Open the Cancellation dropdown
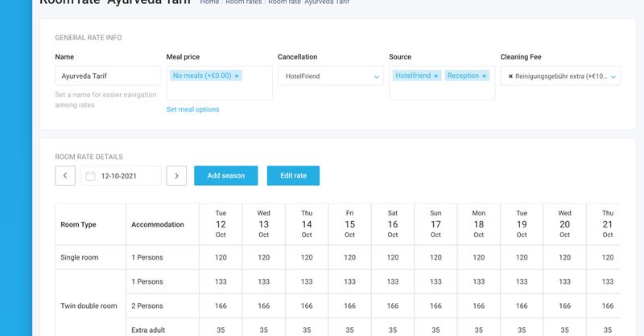 coord(330,76)
